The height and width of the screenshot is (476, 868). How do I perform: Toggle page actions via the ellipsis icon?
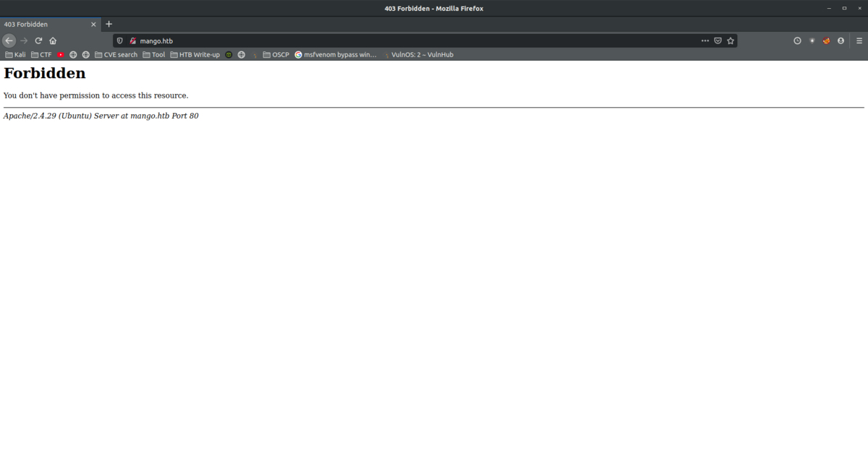tap(705, 41)
